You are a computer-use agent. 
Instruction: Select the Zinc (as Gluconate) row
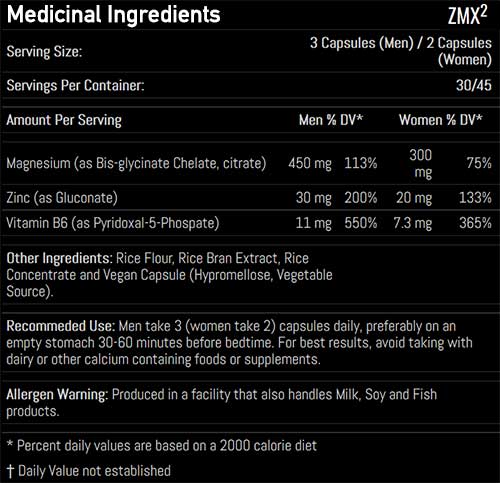pyautogui.click(x=249, y=198)
